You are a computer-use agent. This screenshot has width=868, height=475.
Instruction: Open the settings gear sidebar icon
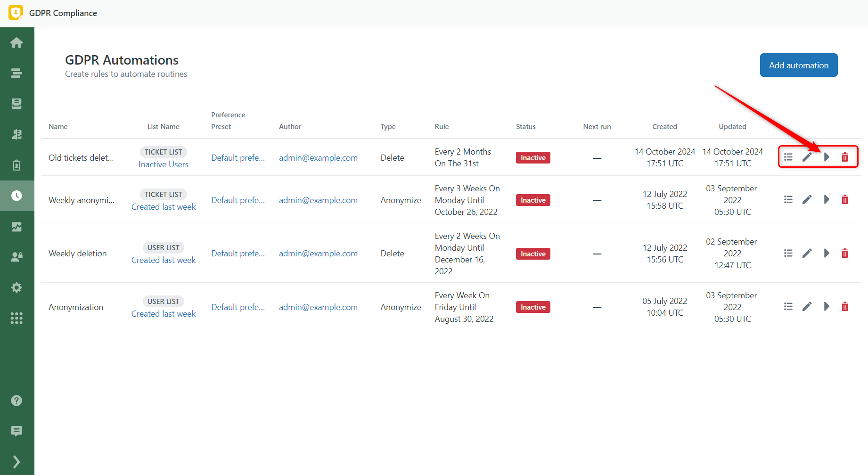(x=16, y=287)
